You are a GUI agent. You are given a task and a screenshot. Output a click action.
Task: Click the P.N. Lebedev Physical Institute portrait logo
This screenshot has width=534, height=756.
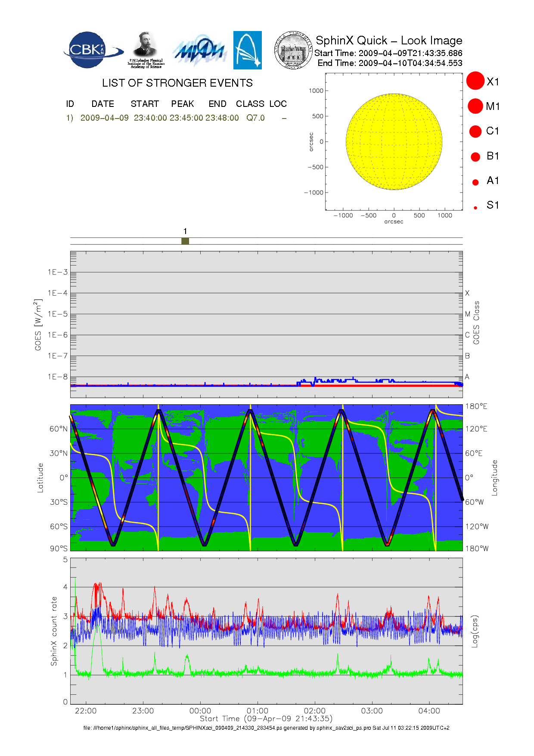pyautogui.click(x=146, y=49)
